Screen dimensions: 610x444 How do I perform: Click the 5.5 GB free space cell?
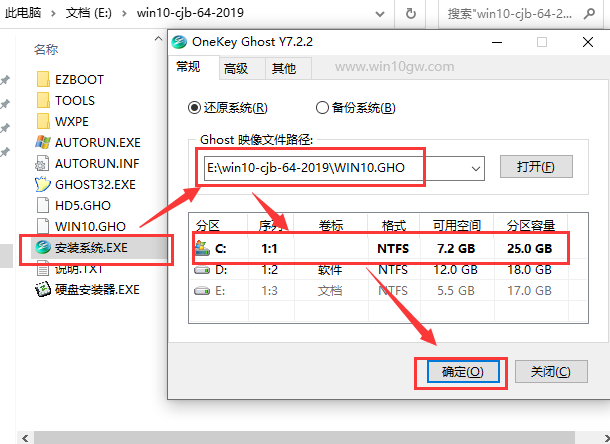(x=456, y=291)
